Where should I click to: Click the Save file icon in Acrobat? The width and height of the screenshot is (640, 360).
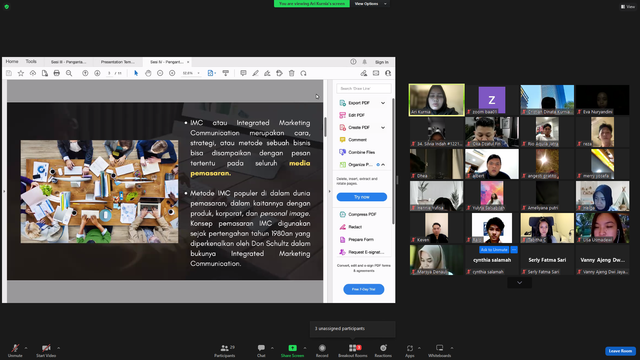click(9, 73)
